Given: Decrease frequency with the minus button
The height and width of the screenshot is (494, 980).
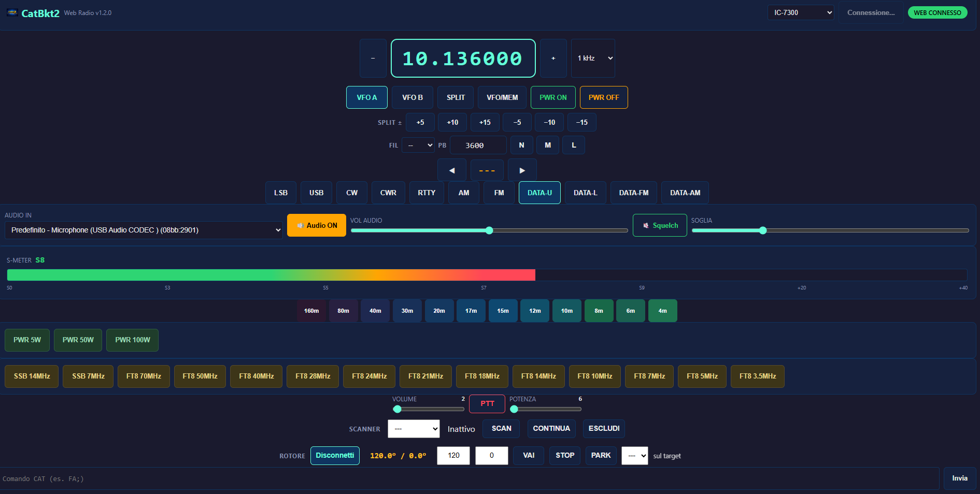Looking at the screenshot, I should coord(373,58).
